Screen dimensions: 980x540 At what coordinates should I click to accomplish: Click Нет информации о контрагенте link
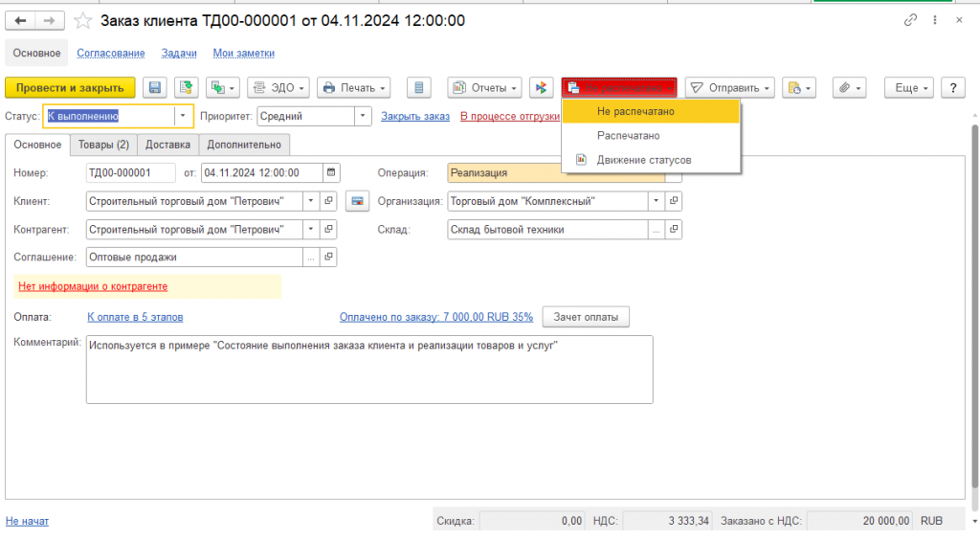pyautogui.click(x=93, y=286)
